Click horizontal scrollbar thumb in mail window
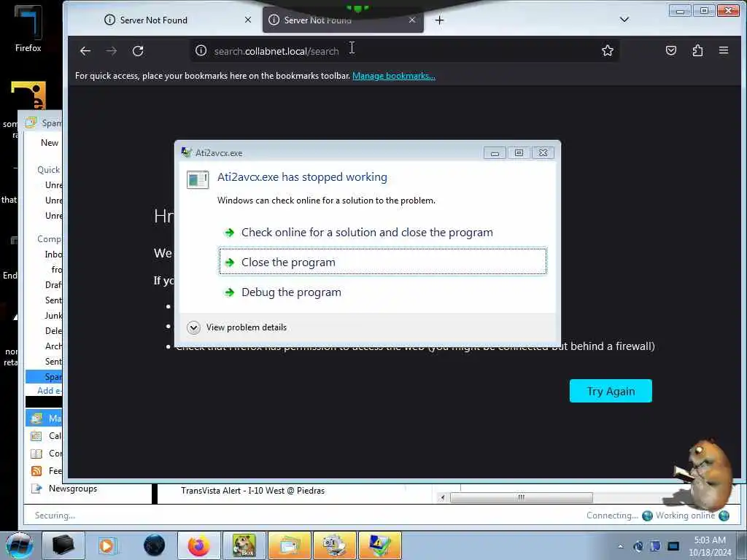747x560 pixels. [x=521, y=497]
